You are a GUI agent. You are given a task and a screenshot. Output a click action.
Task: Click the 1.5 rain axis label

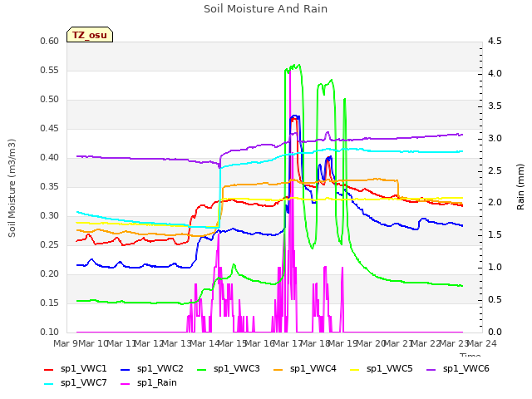495,235
